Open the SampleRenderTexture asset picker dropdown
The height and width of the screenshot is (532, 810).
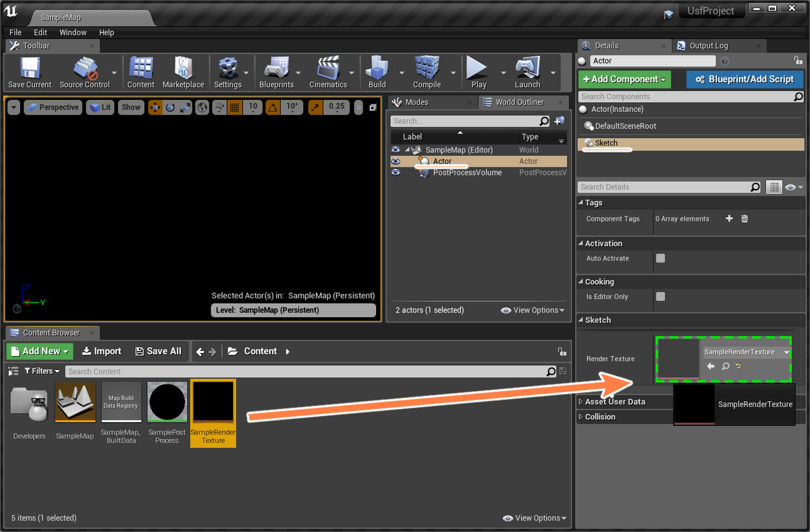tap(746, 352)
